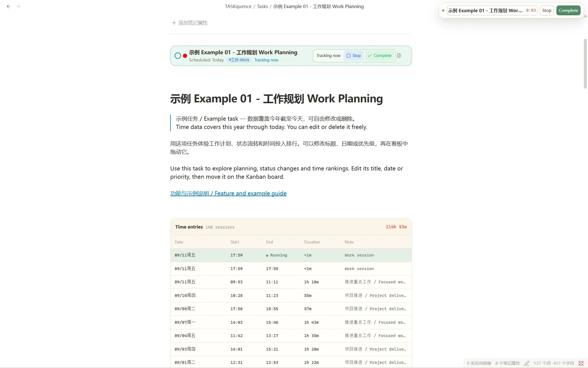Open the task title in the floating timer
The width and height of the screenshot is (588, 368).
(485, 11)
